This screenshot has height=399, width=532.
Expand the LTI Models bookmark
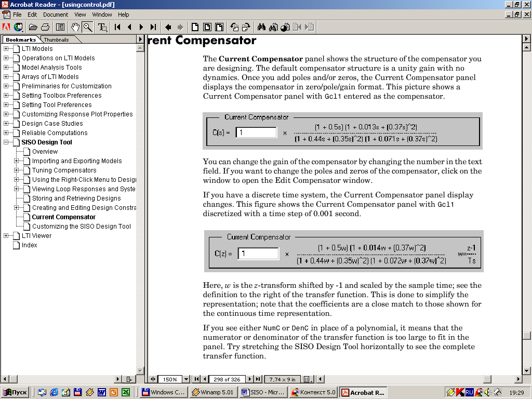pyautogui.click(x=6, y=48)
